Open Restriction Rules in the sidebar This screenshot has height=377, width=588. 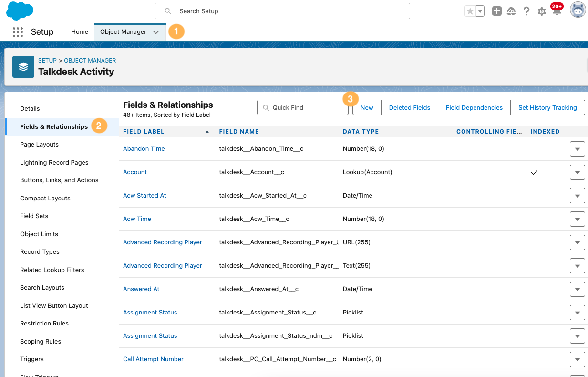tap(44, 324)
